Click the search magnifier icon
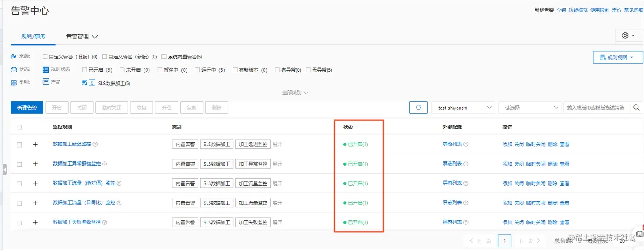The height and width of the screenshot is (250, 644). 637,108
